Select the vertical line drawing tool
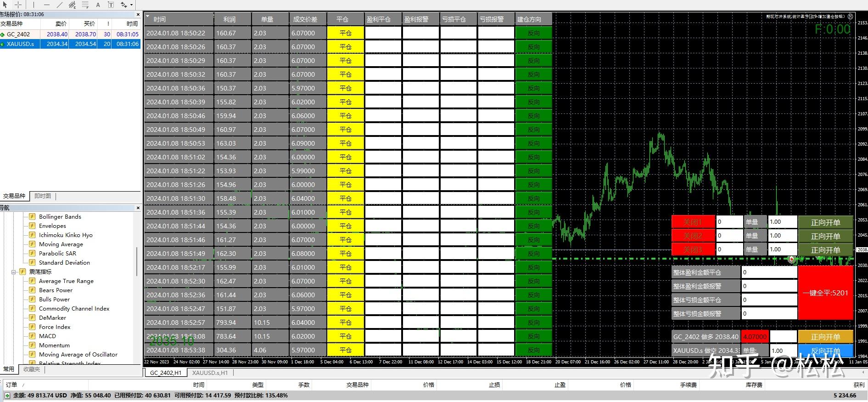 click(34, 5)
